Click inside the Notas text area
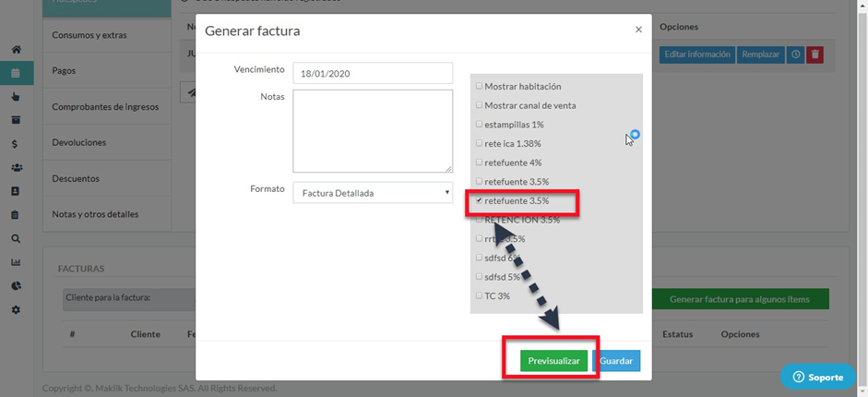The image size is (868, 397). (373, 130)
